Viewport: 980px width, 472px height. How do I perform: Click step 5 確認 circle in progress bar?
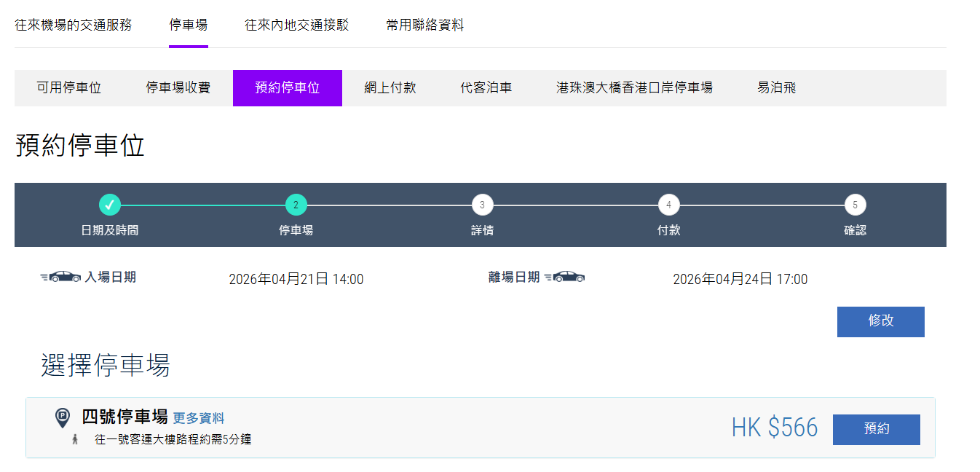pos(855,205)
